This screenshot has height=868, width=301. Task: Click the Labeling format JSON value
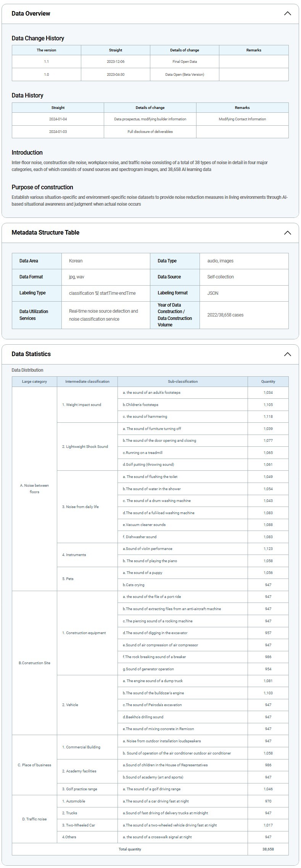212,293
